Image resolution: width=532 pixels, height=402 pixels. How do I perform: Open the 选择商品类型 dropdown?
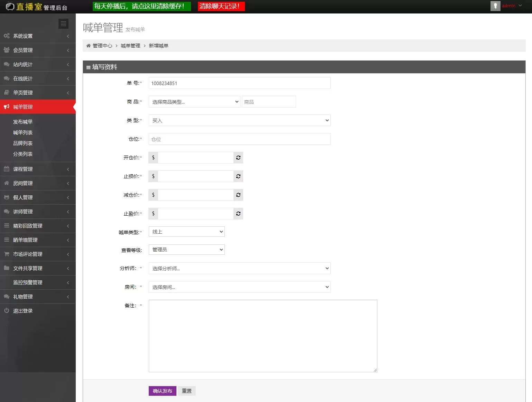(x=194, y=102)
